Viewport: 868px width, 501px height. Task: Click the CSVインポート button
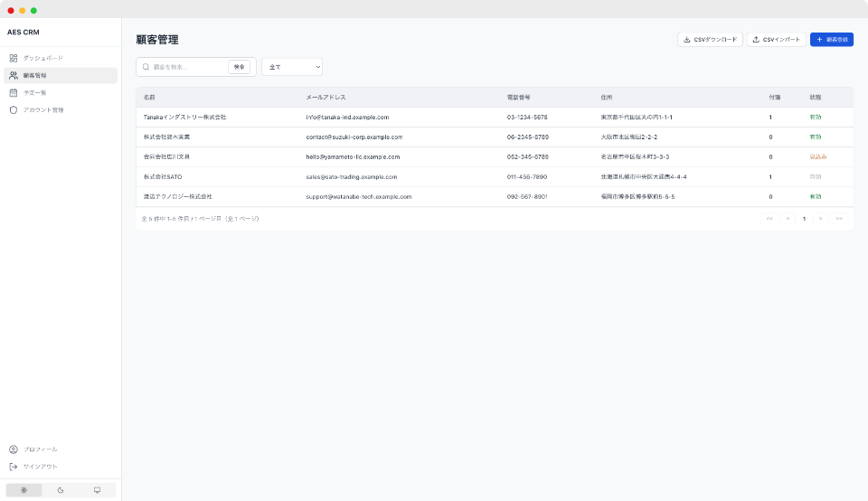tap(776, 40)
